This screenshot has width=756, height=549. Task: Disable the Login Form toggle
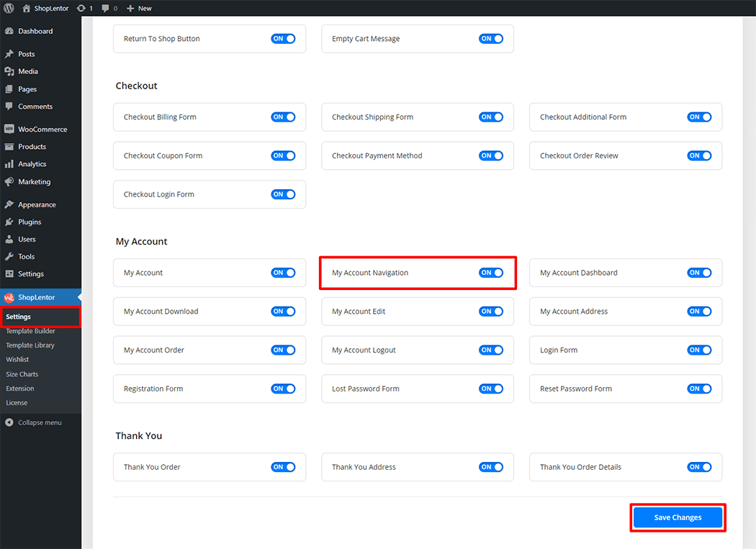pyautogui.click(x=699, y=350)
